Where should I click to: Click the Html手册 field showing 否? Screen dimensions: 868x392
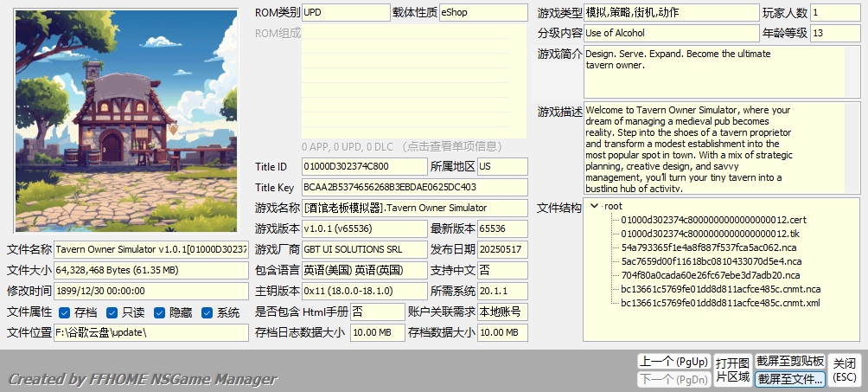pos(378,312)
